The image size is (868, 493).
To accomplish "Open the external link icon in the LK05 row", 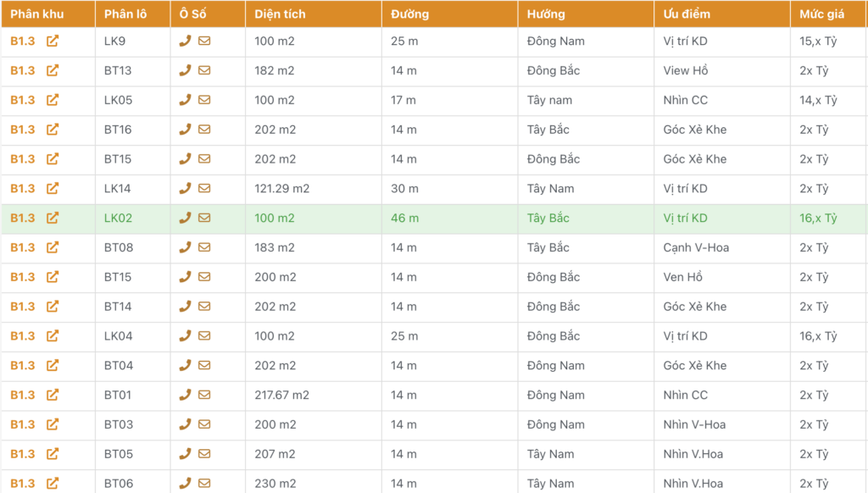I will coord(53,100).
